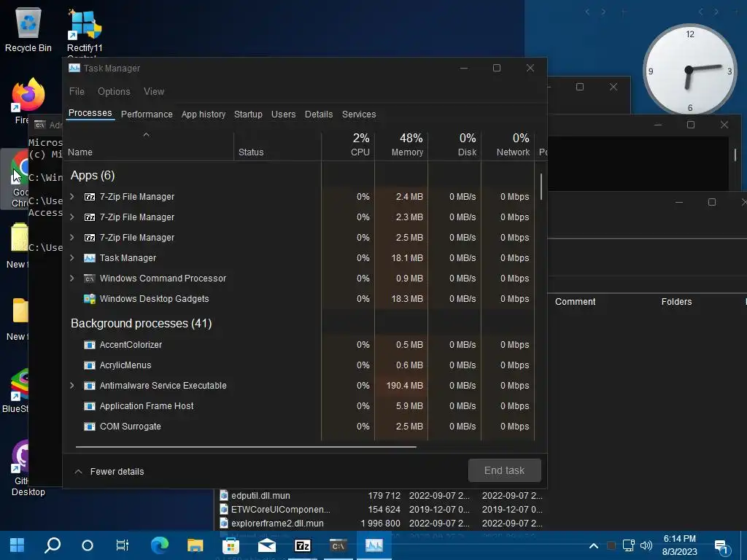This screenshot has height=560, width=747.
Task: Sort processes by the Name column
Action: (149, 146)
